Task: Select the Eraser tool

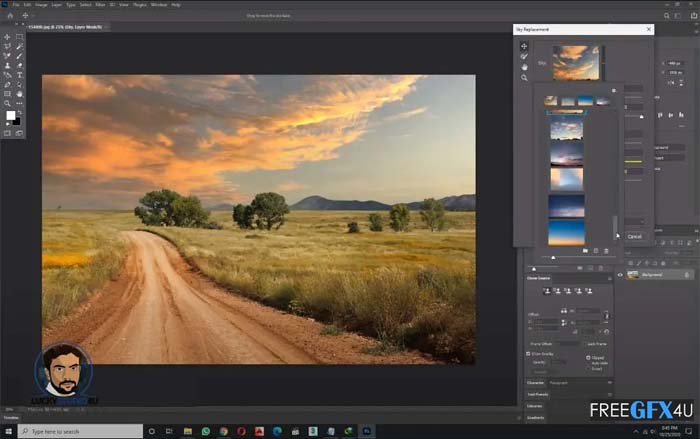Action: coord(19,66)
